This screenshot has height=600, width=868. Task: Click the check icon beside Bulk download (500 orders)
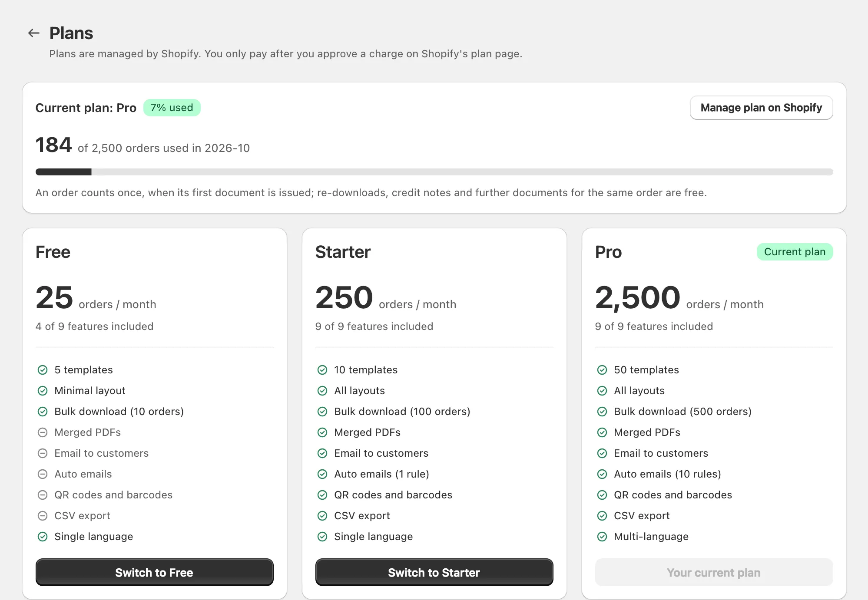pyautogui.click(x=602, y=412)
